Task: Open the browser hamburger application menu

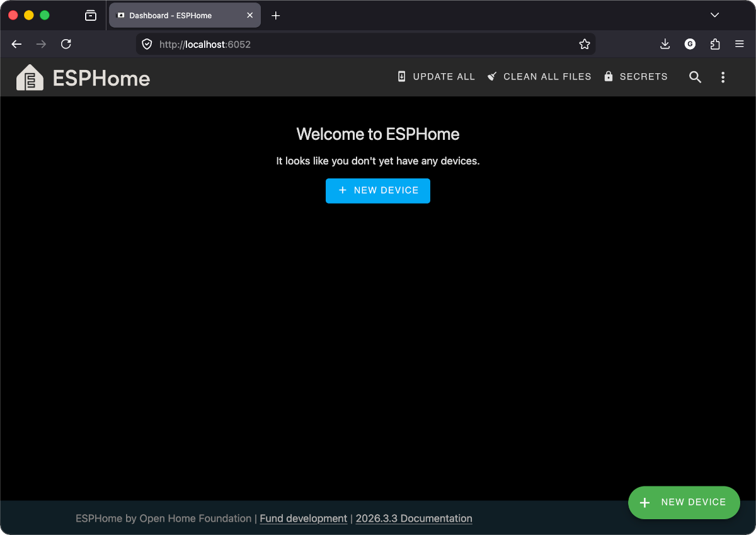Action: (740, 44)
